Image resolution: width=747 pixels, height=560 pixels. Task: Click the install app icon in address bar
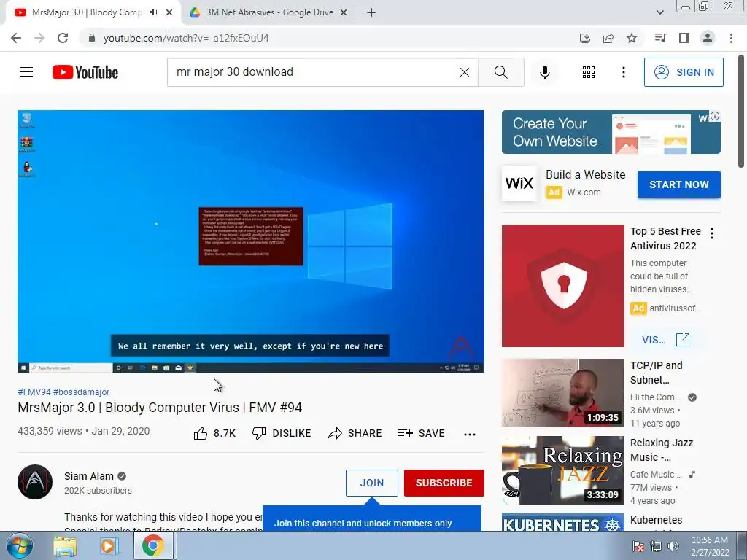pos(584,38)
